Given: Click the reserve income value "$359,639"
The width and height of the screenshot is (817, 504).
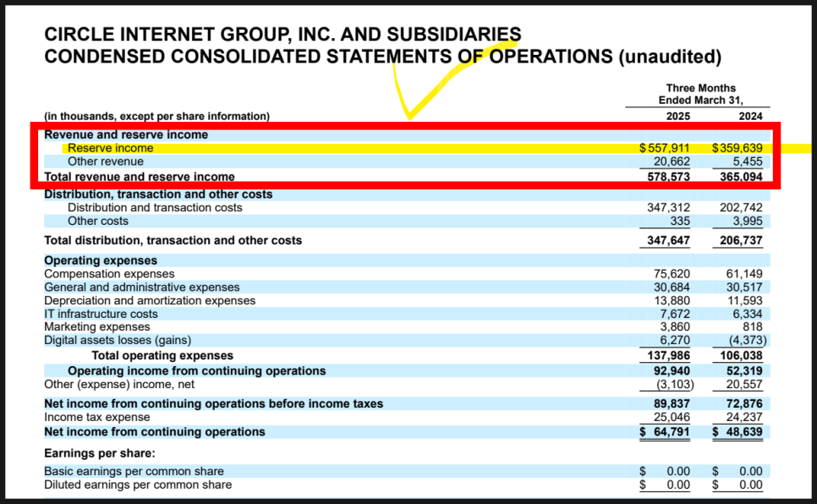Looking at the screenshot, I should [737, 148].
